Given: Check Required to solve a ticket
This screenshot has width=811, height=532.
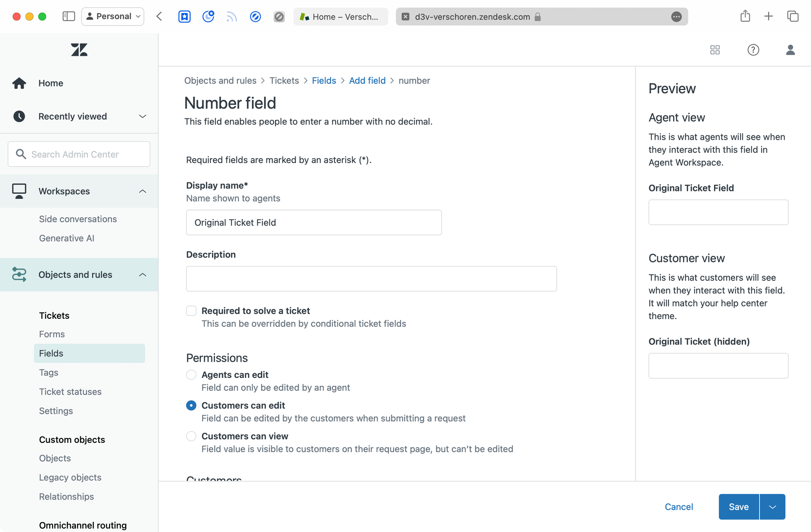Looking at the screenshot, I should [191, 311].
